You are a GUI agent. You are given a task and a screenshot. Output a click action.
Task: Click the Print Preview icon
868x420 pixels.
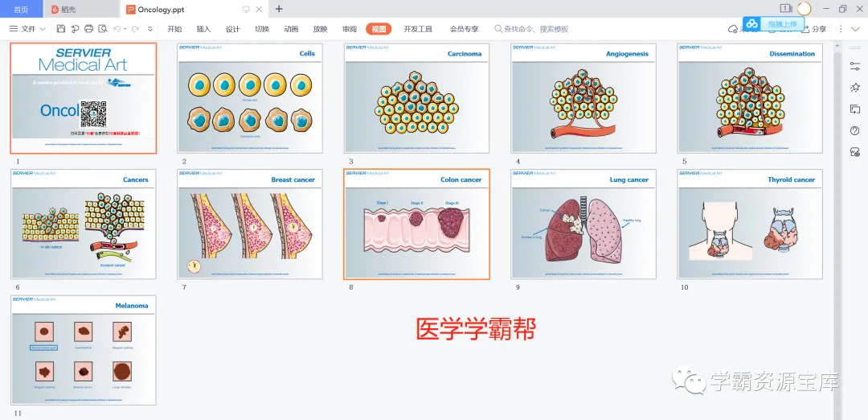coord(102,29)
